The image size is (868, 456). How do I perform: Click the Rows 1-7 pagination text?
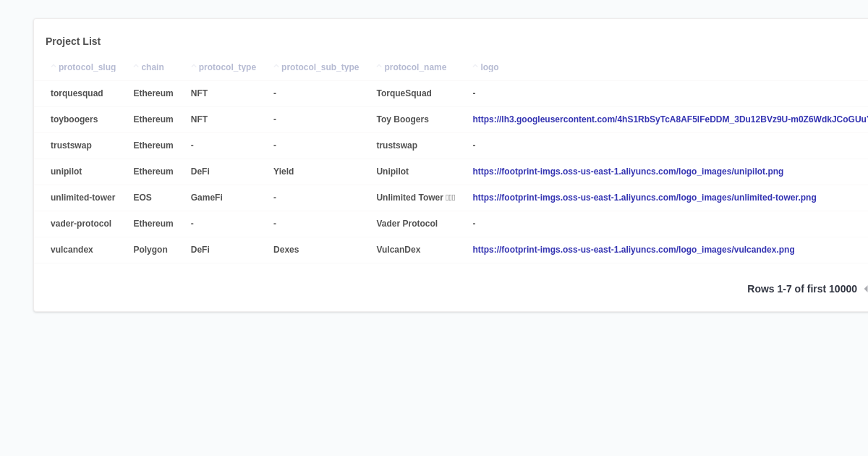coord(801,288)
